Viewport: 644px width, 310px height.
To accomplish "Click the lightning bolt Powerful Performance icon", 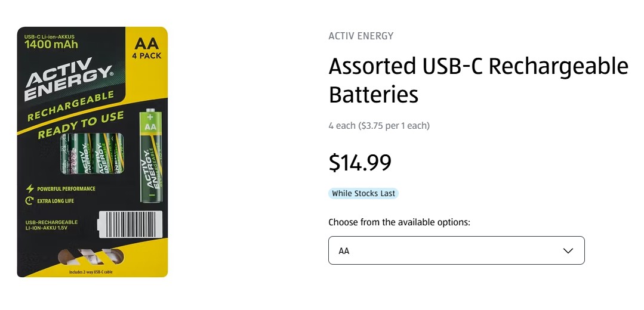I will click(x=29, y=189).
